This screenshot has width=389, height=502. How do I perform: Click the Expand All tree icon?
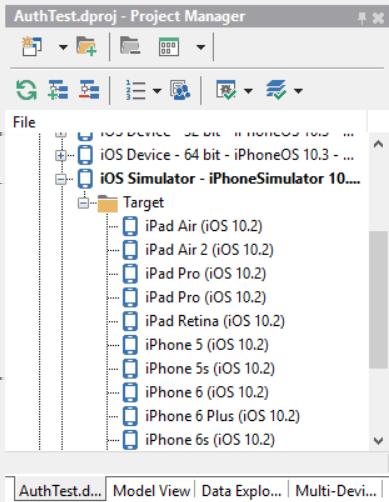pyautogui.click(x=58, y=90)
